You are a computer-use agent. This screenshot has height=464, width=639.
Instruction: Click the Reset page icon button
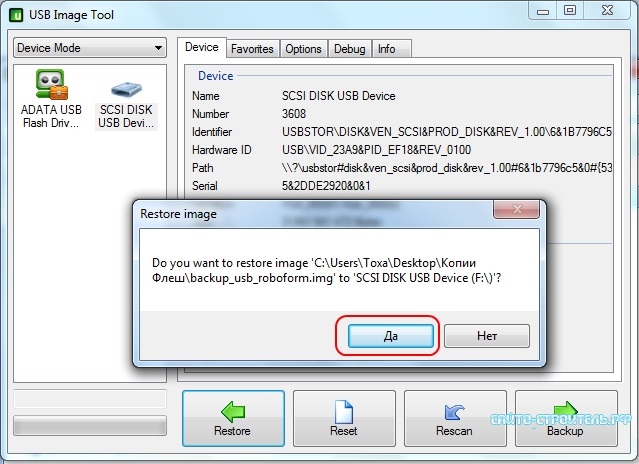tap(343, 415)
